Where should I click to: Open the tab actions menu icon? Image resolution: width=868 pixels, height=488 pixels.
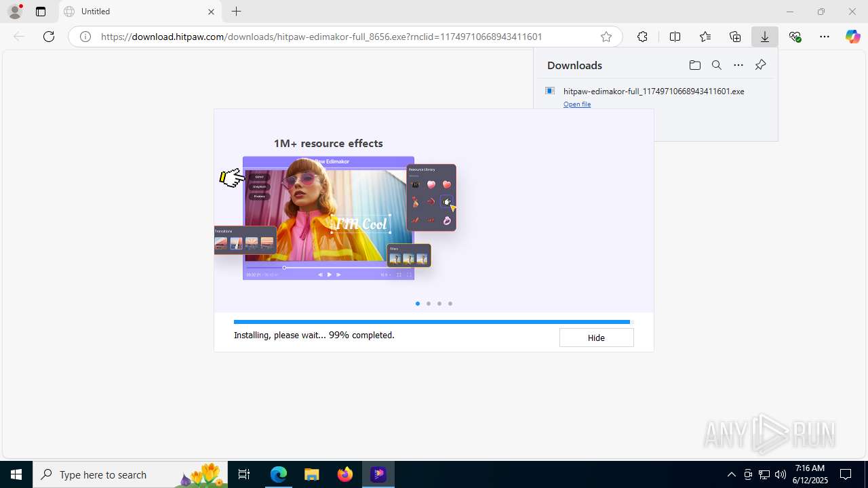pyautogui.click(x=41, y=12)
